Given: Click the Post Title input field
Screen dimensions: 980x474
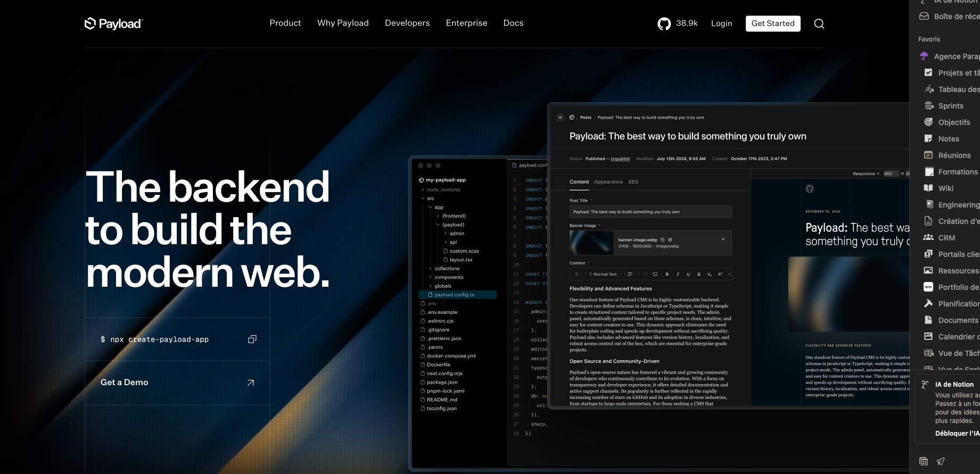Looking at the screenshot, I should coord(650,212).
